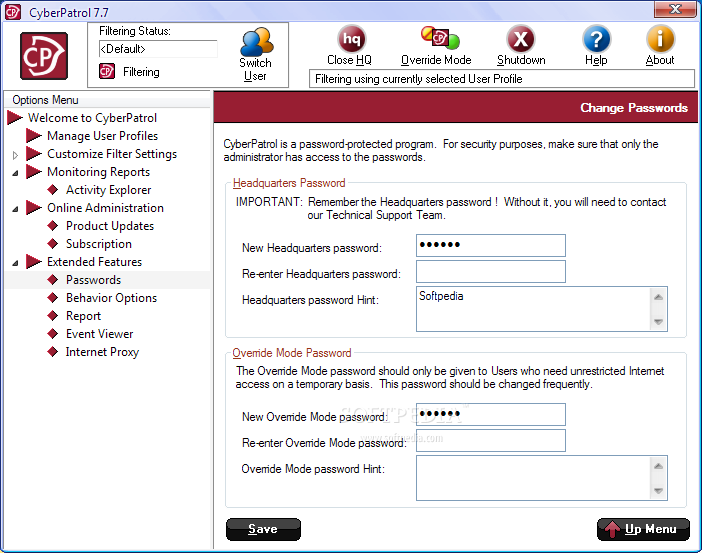
Task: Close the CyberPatrol window
Action: (675, 9)
